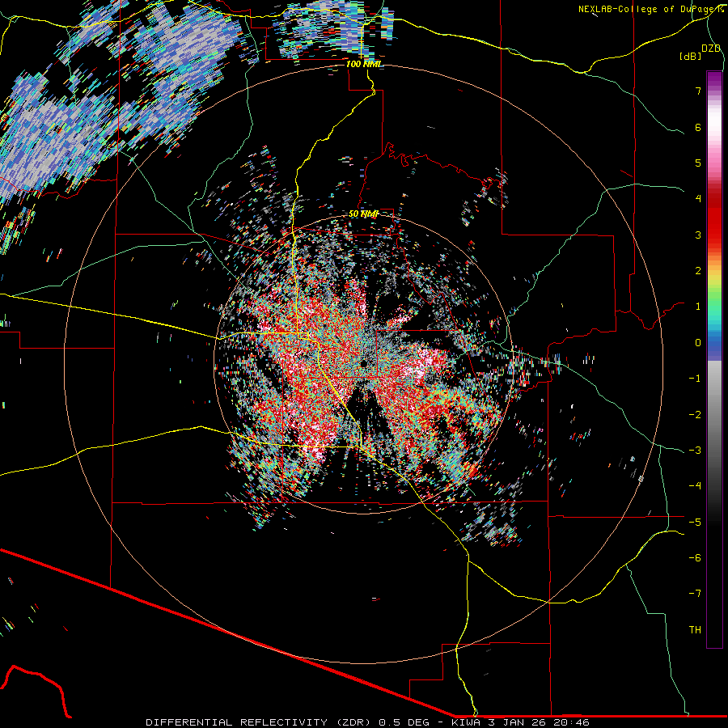Click the '0' tick on the color scale

coord(698,343)
